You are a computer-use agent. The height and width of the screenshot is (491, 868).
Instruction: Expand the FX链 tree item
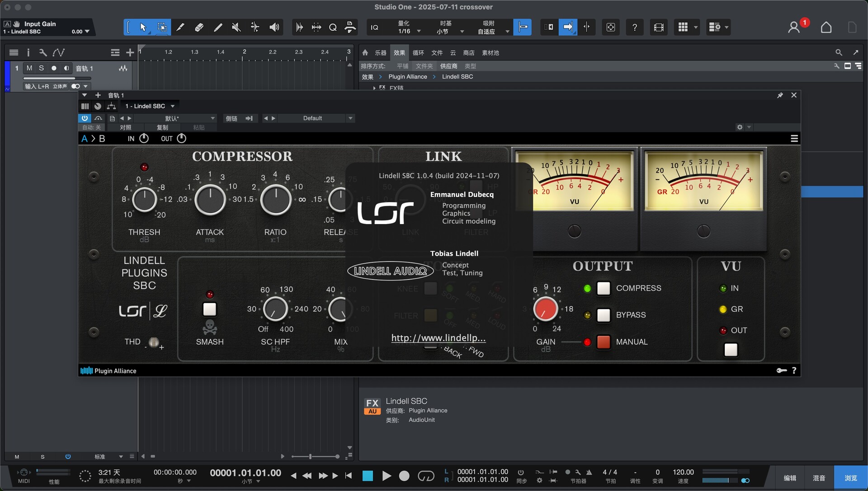pyautogui.click(x=374, y=88)
